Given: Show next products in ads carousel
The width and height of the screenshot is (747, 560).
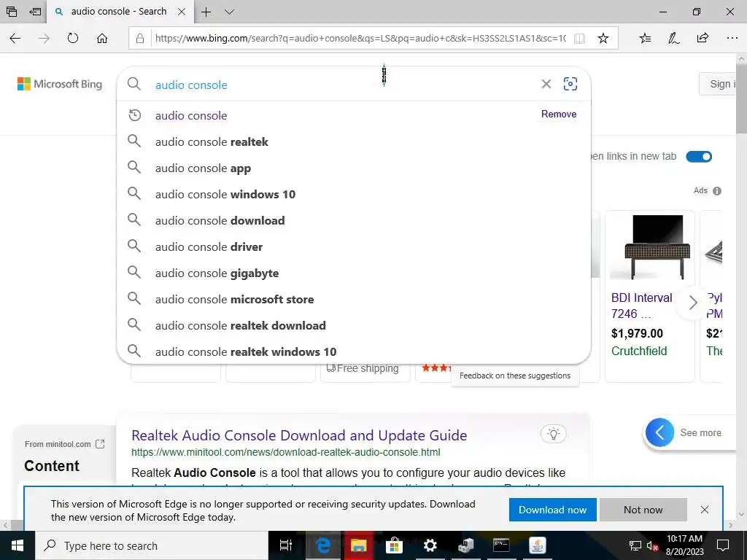Looking at the screenshot, I should (x=693, y=303).
